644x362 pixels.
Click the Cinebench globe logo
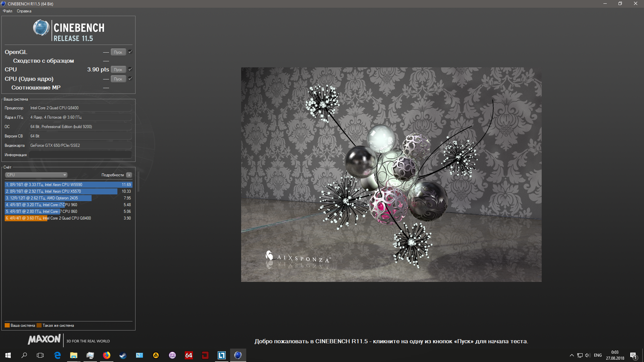[x=41, y=28]
